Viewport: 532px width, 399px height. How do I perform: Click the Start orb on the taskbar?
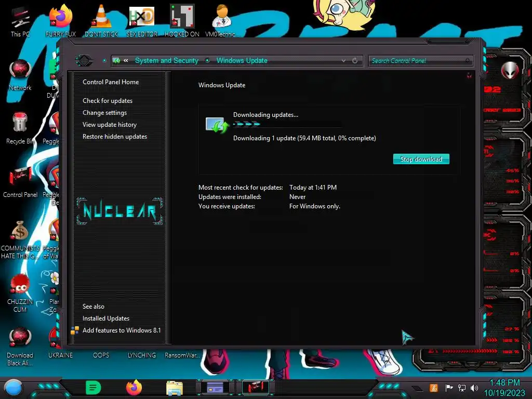[x=13, y=388]
